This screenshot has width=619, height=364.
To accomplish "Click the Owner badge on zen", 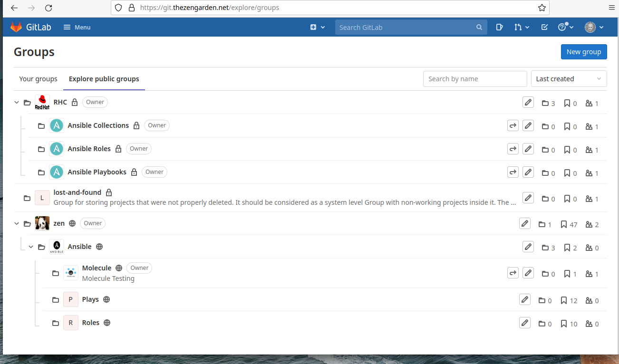I will [x=93, y=223].
